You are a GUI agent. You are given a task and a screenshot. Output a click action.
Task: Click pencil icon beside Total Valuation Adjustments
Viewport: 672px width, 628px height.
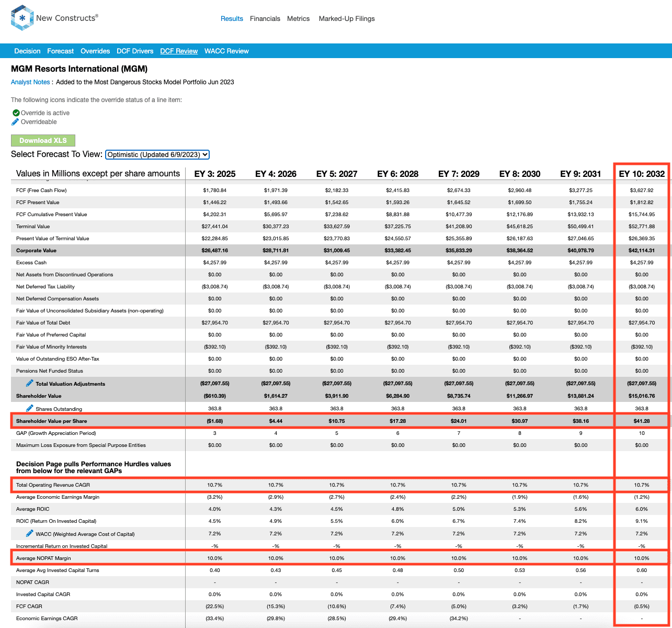pyautogui.click(x=30, y=383)
